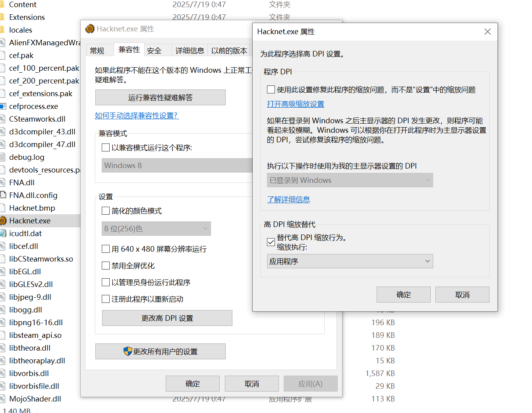Uncheck 替代高 DPI 缩放行为 checkbox
This screenshot has height=413, width=532.
pyautogui.click(x=271, y=242)
